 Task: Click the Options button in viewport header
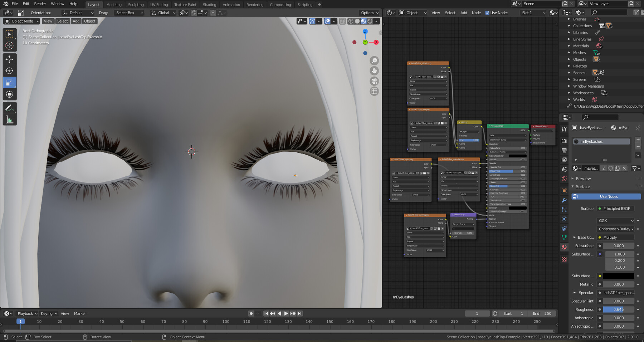[370, 13]
